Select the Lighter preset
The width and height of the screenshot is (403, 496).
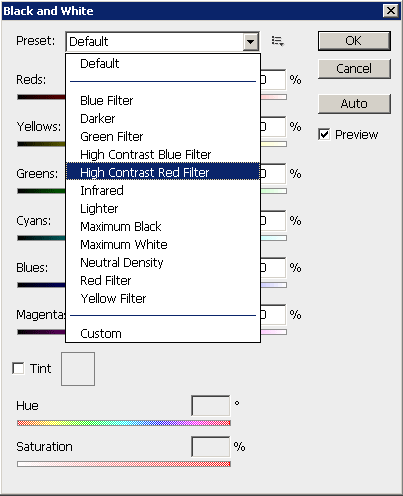[x=163, y=208]
